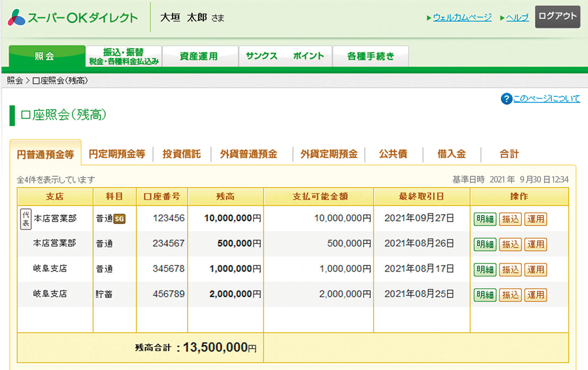The image size is (588, 370).
Task: Open the ヘルプ link
Action: 517,18
